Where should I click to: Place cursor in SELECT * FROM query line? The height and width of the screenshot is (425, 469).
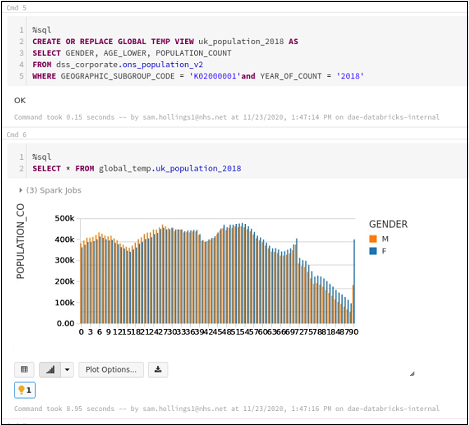click(137, 169)
